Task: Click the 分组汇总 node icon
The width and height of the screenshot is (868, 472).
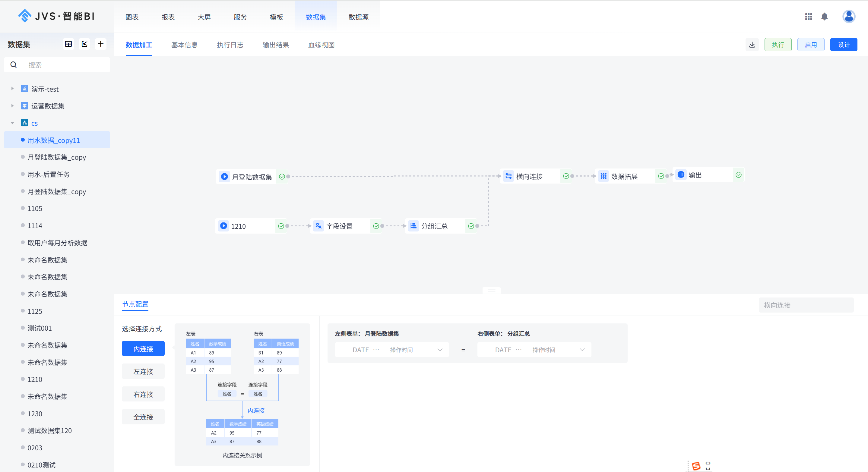Action: [x=413, y=226]
